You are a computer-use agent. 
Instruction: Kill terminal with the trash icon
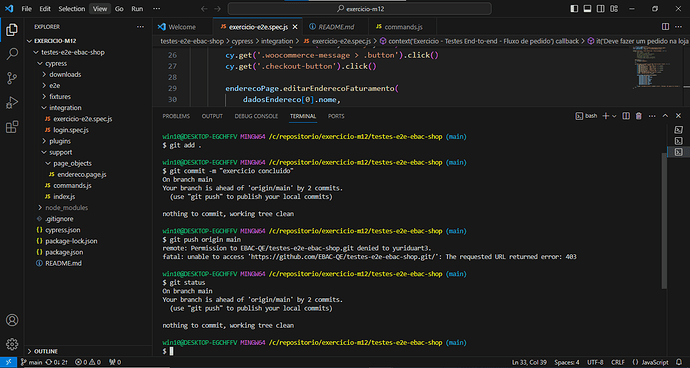[x=639, y=116]
